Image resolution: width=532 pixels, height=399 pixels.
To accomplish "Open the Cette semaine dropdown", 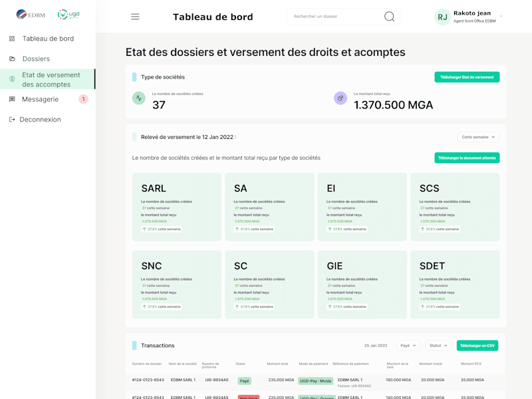I will pos(478,137).
